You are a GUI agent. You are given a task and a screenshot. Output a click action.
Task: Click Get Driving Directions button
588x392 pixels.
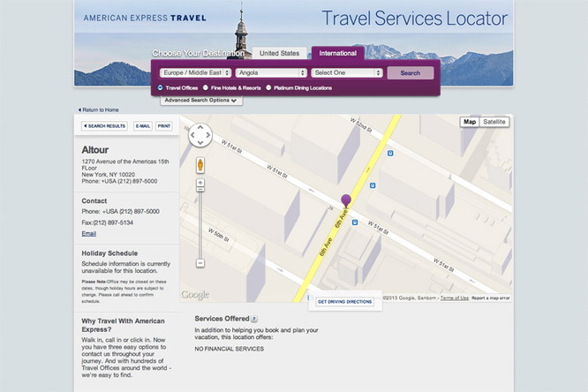pyautogui.click(x=344, y=302)
